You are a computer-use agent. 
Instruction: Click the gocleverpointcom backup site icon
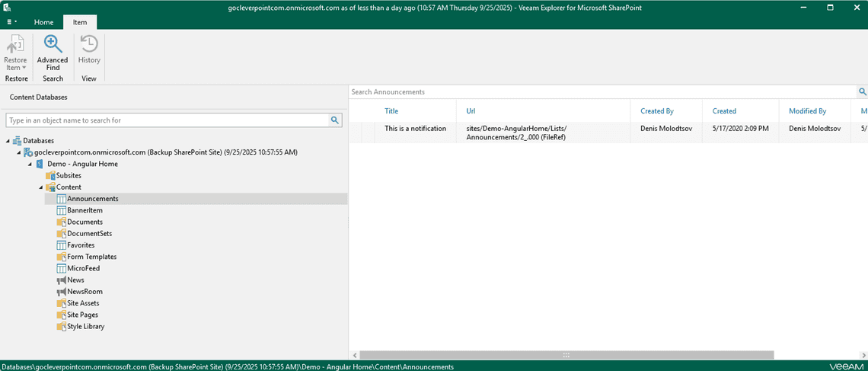28,152
